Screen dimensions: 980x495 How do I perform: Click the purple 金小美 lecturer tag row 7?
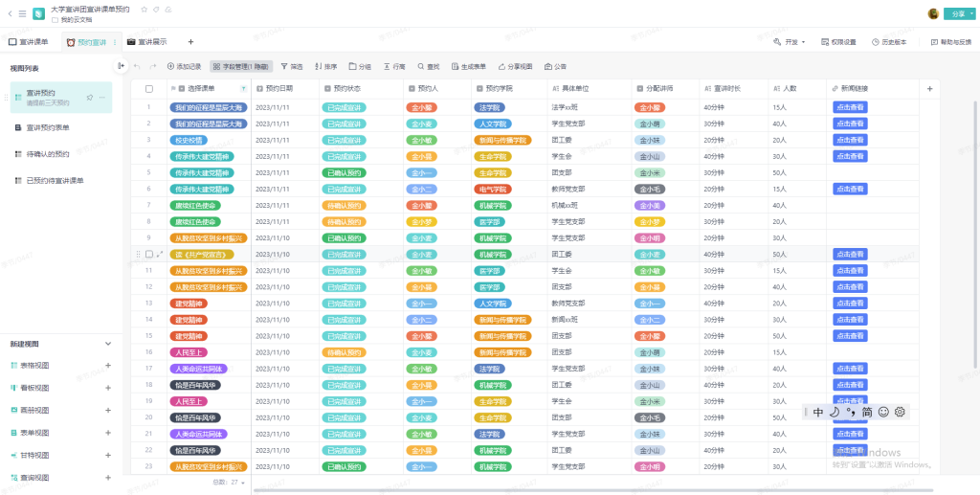pyautogui.click(x=650, y=205)
